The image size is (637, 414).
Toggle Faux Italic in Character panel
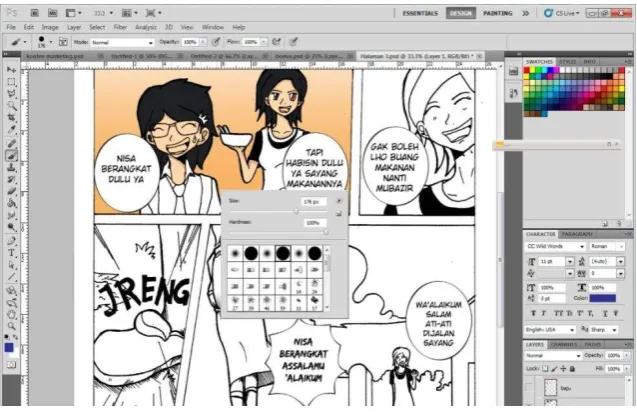[x=544, y=313]
